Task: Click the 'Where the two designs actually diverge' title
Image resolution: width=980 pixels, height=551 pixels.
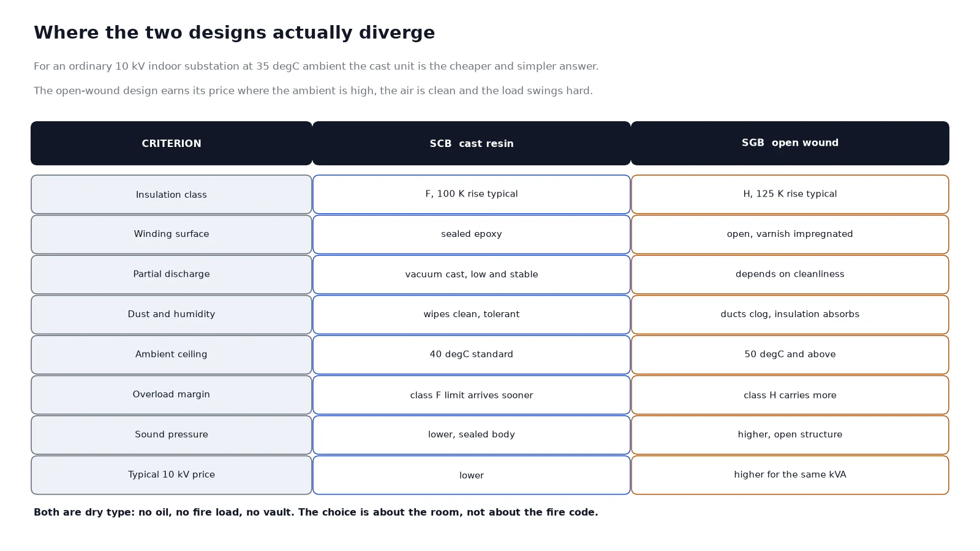Action: click(x=234, y=33)
